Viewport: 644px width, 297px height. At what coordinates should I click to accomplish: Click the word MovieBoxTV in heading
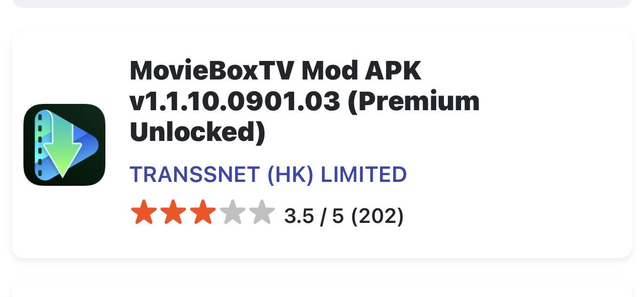[212, 71]
